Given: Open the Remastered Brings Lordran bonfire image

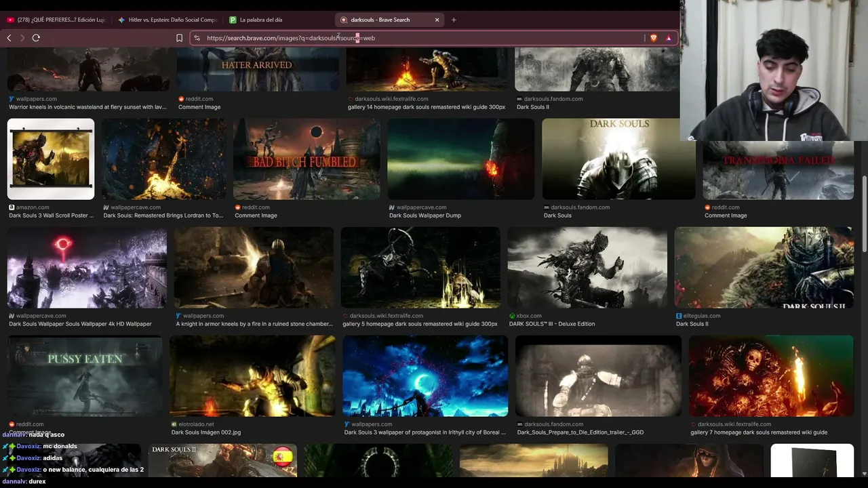Looking at the screenshot, I should click(x=164, y=159).
